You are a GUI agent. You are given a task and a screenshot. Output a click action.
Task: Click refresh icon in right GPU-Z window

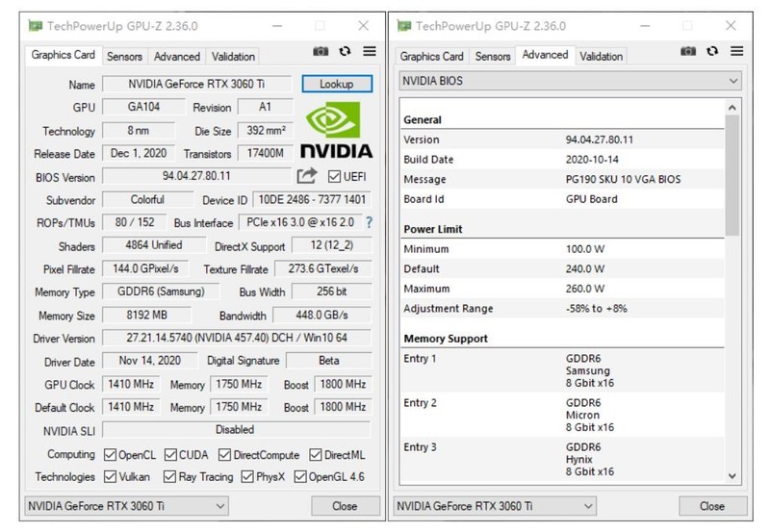click(712, 51)
